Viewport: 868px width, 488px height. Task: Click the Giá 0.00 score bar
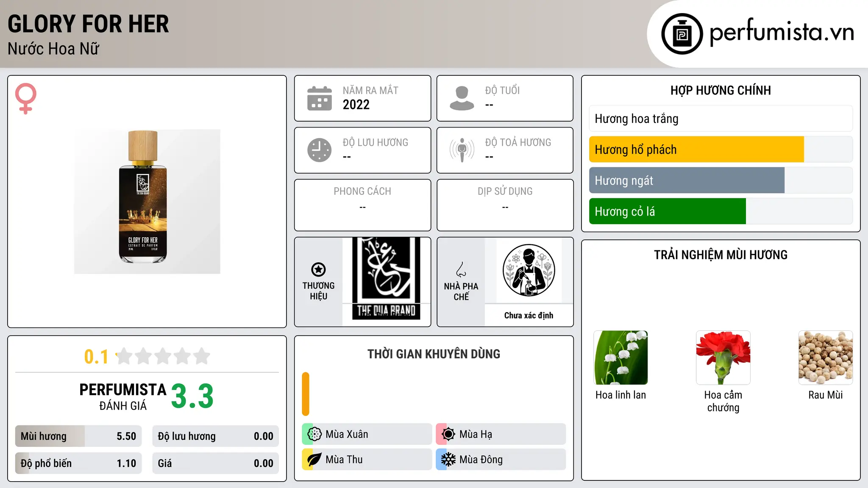click(216, 463)
